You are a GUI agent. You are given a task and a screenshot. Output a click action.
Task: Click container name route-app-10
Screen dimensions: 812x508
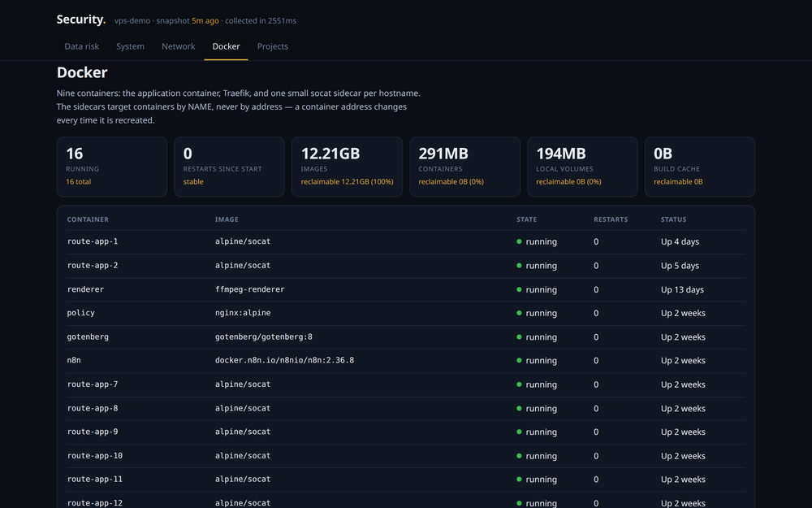(95, 456)
